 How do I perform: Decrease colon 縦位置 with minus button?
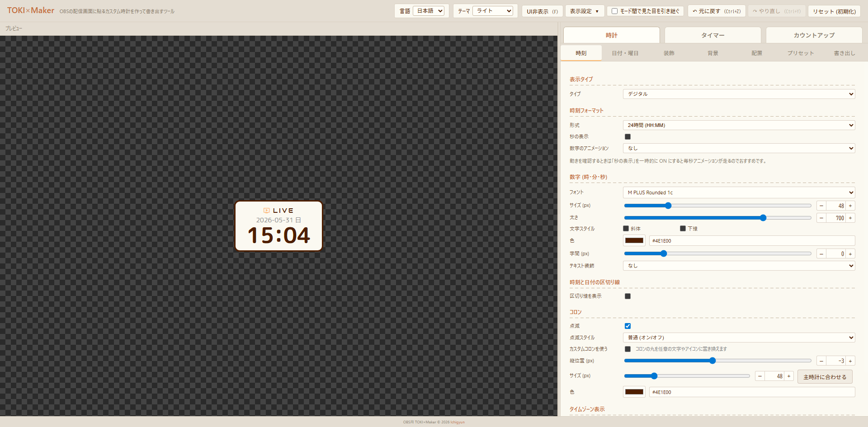[x=821, y=361]
